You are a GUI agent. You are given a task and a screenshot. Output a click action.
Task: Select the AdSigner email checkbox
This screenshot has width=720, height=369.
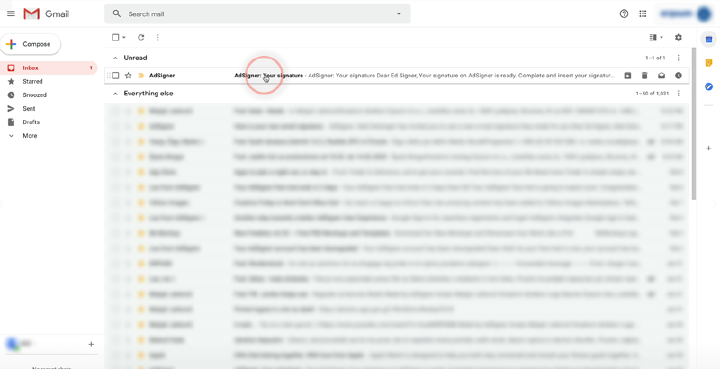pos(116,75)
